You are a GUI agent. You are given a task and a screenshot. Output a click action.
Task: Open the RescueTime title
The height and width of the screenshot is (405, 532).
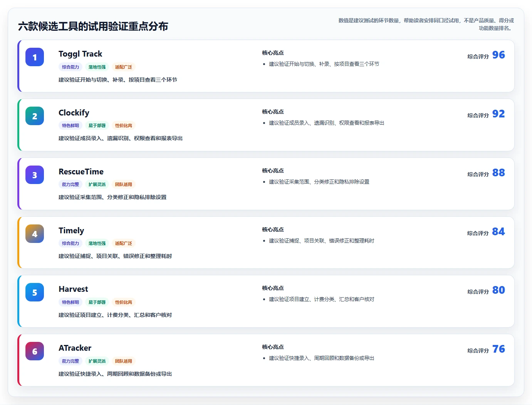pyautogui.click(x=81, y=172)
